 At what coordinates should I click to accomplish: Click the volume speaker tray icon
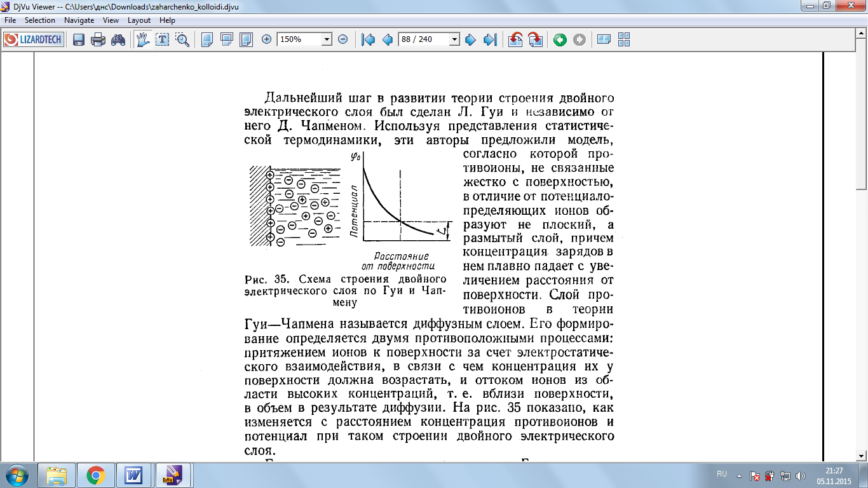(x=801, y=475)
